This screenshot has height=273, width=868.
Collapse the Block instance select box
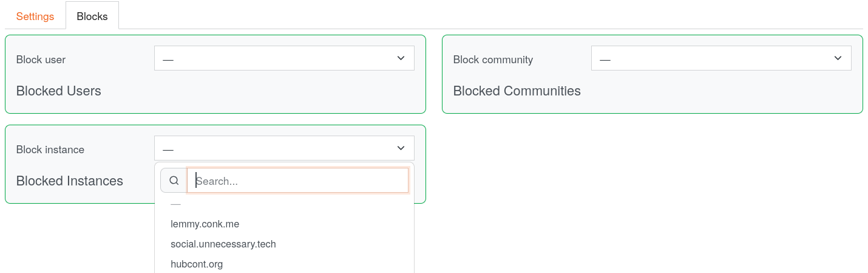pyautogui.click(x=284, y=148)
